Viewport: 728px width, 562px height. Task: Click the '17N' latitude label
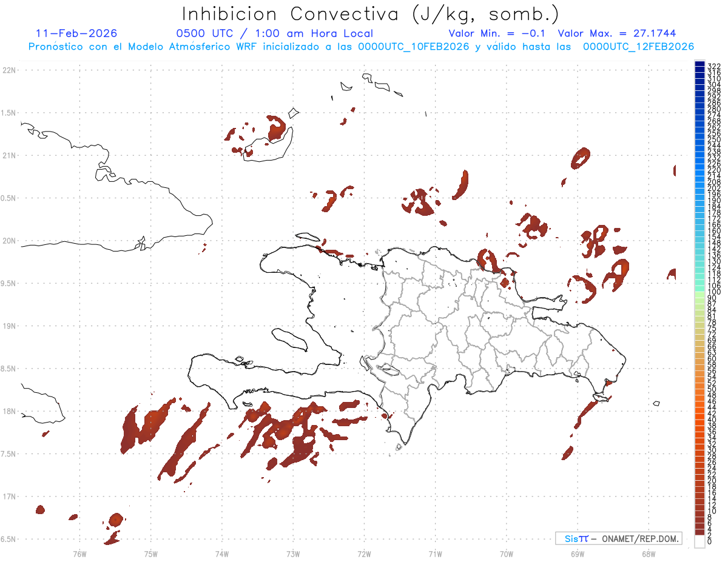coord(9,497)
